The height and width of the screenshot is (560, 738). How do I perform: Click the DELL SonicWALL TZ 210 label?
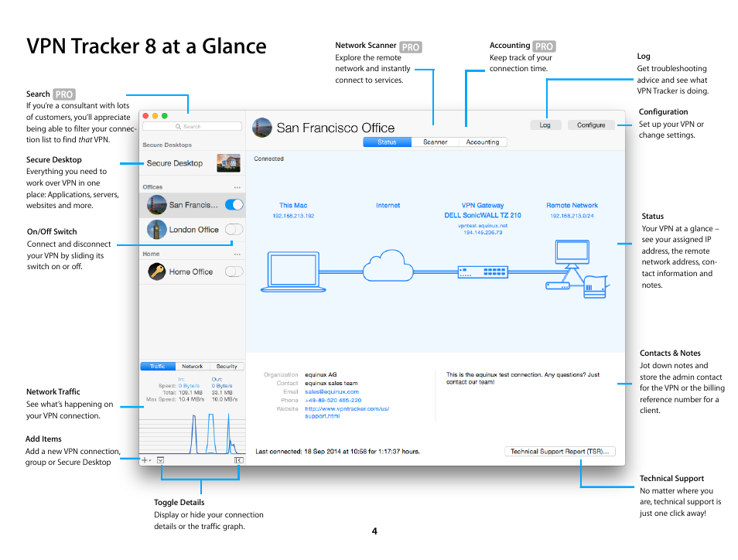click(x=483, y=216)
